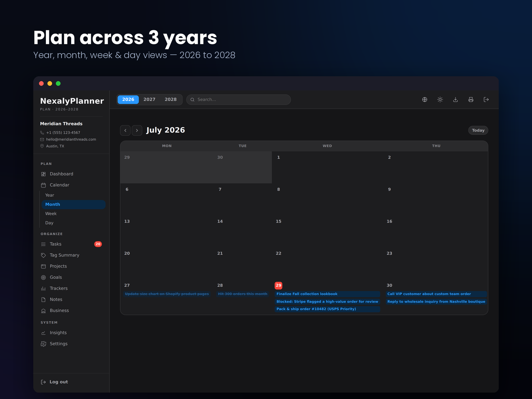Open the Notes section

click(71, 300)
